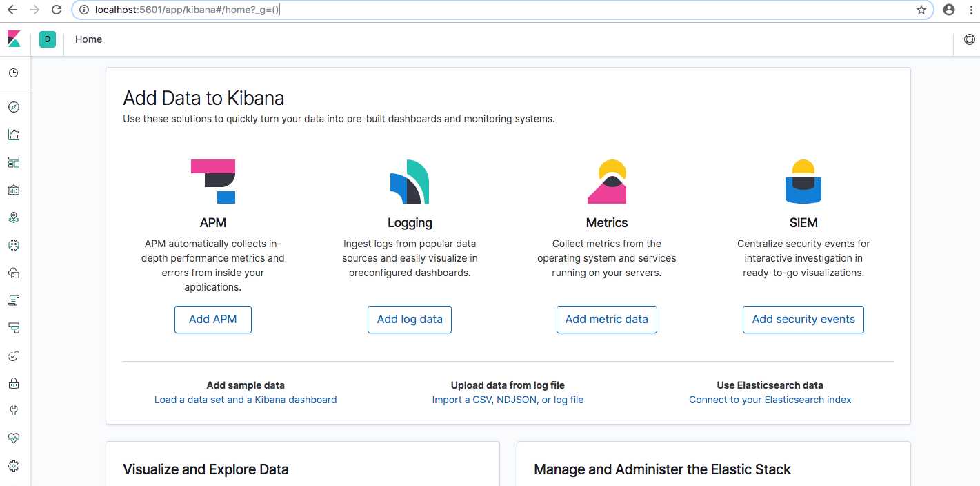The height and width of the screenshot is (486, 980).
Task: Click the Metrics solution logo
Action: tap(607, 182)
